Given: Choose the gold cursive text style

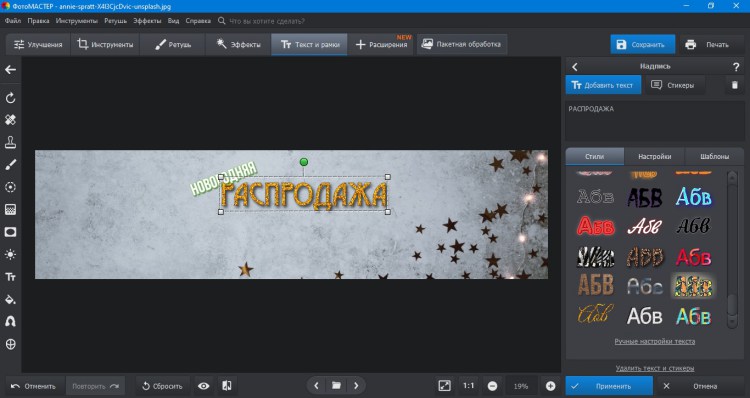Looking at the screenshot, I should pos(596,315).
